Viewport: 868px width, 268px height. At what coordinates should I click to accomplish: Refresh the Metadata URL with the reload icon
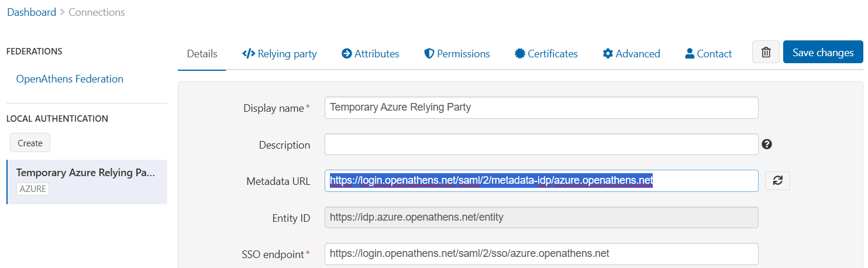tap(777, 181)
